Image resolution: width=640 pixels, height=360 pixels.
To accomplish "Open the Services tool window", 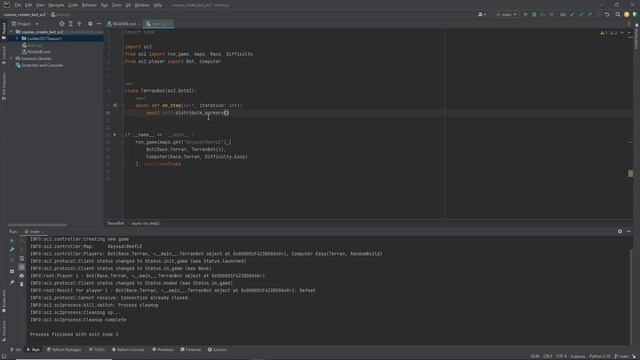I will pyautogui.click(x=217, y=350).
